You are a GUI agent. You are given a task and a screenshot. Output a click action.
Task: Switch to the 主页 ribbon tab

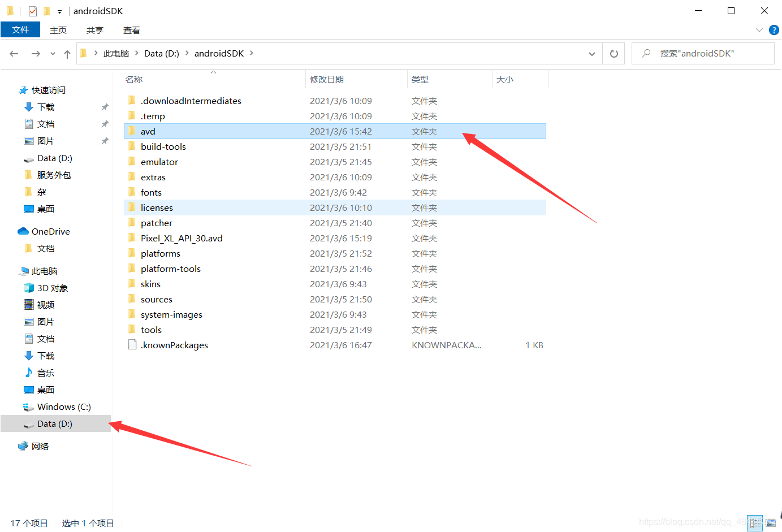tap(58, 30)
